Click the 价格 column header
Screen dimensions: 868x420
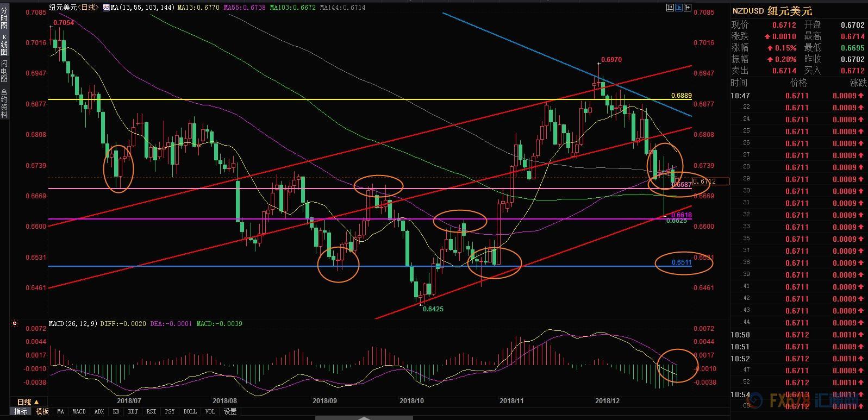(798, 83)
